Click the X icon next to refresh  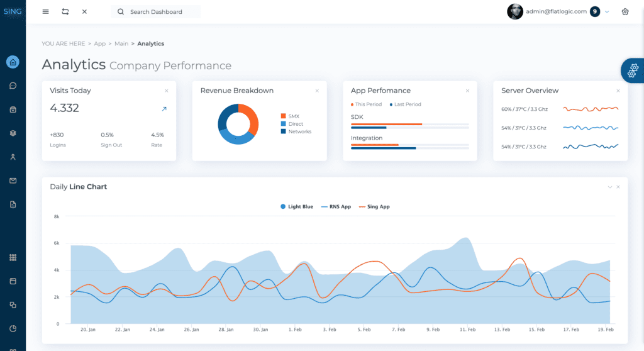84,11
